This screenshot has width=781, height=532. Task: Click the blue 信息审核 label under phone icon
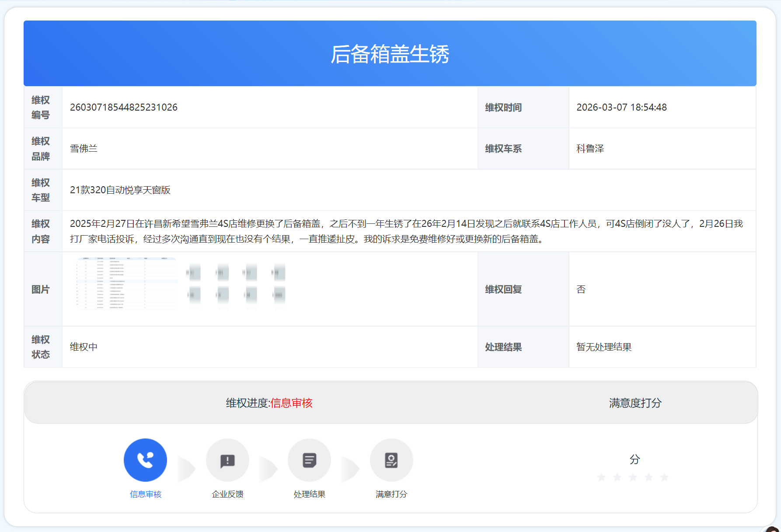point(146,494)
